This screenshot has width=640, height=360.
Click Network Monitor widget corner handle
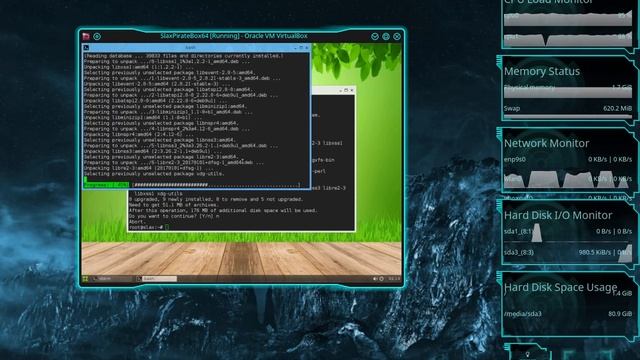coord(499,135)
